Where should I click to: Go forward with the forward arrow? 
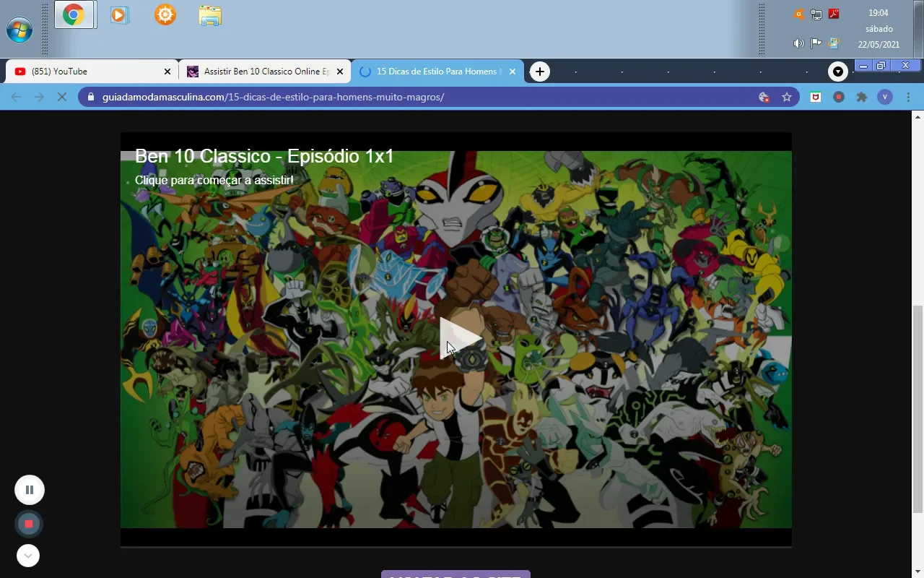39,97
